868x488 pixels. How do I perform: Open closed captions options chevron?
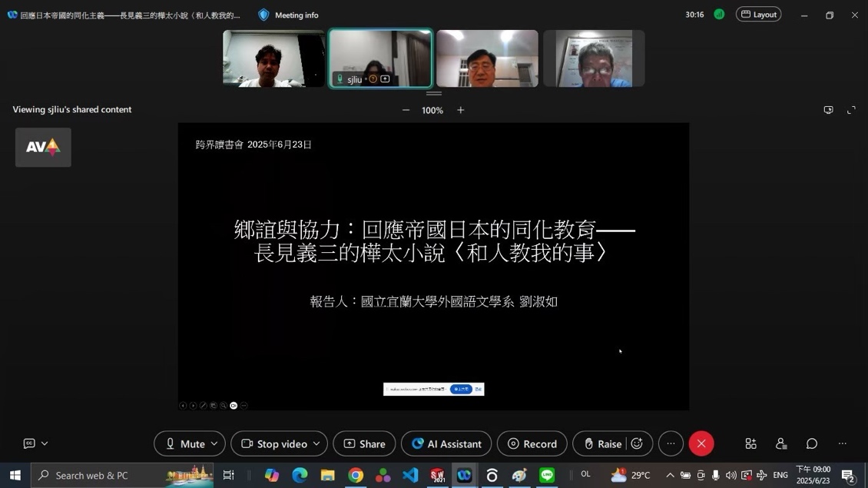click(45, 443)
